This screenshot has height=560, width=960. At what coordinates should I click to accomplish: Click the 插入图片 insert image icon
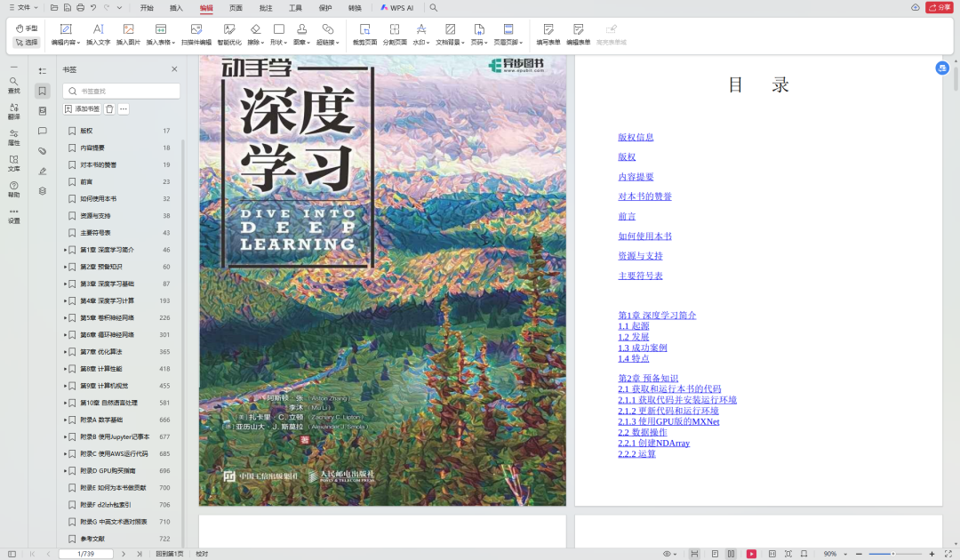128,35
